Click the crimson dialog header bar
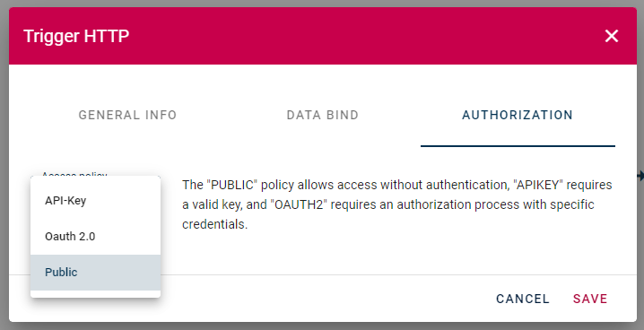The height and width of the screenshot is (330, 644). click(x=323, y=36)
